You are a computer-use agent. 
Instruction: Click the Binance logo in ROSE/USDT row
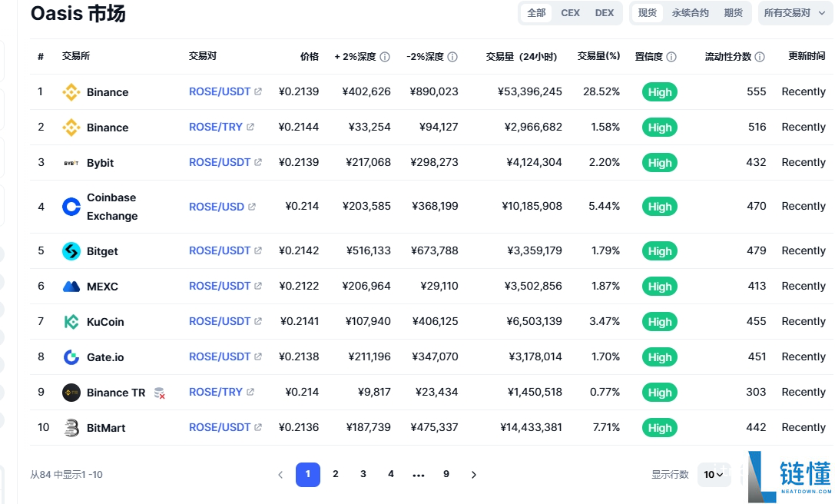(x=71, y=92)
